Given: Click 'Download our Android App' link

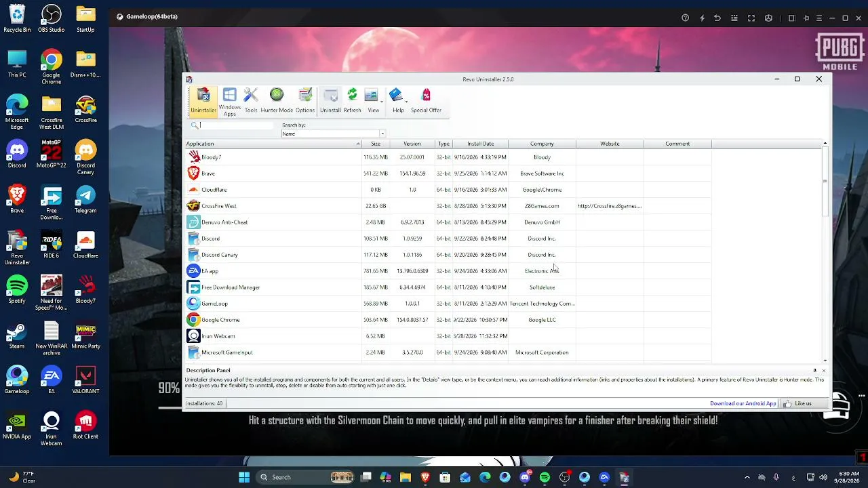Looking at the screenshot, I should point(743,403).
